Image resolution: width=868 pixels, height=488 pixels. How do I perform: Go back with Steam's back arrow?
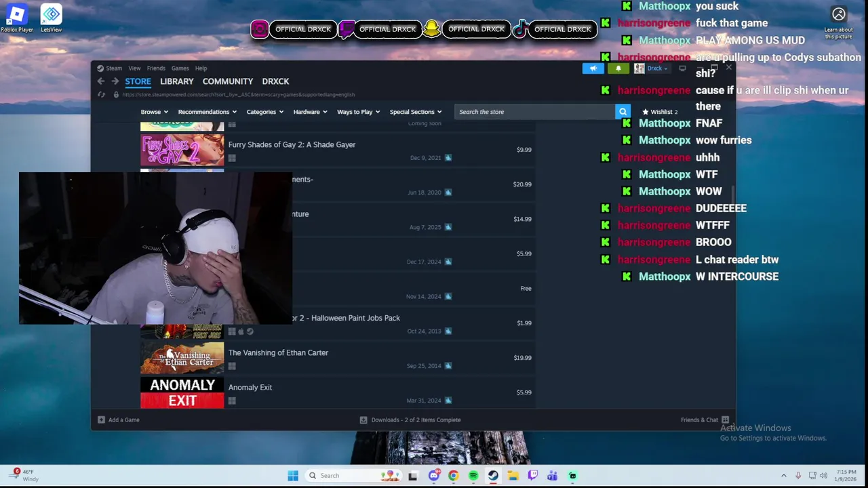tap(101, 81)
